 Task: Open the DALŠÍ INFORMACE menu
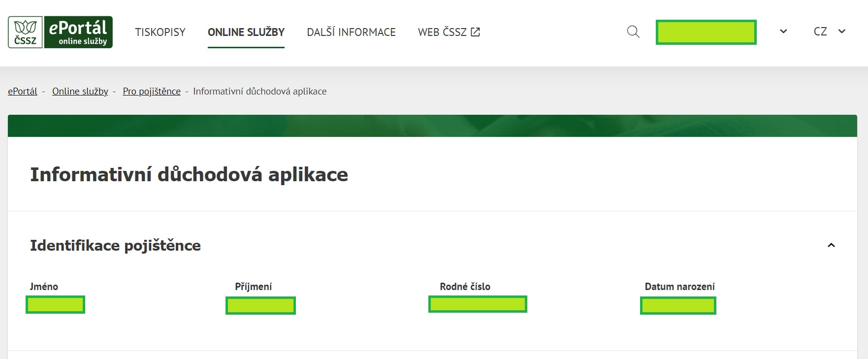(x=351, y=33)
